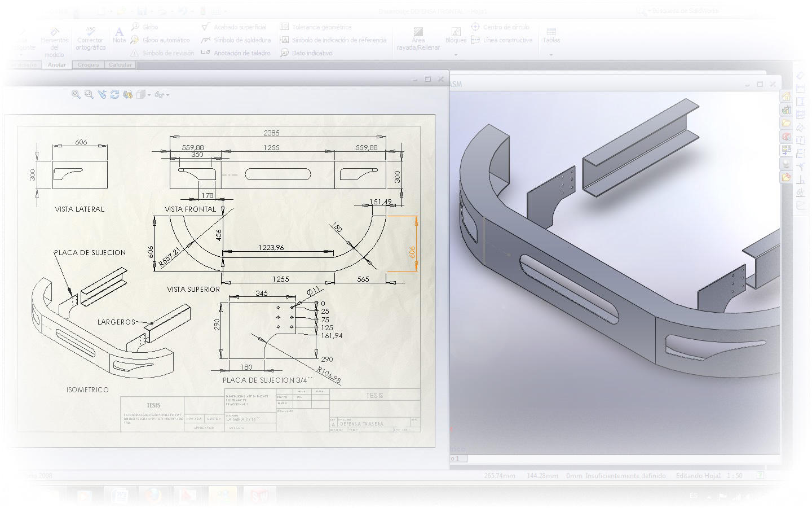This screenshot has height=508, width=812.
Task: Select the LARGEROS annotation text
Action: pyautogui.click(x=116, y=322)
